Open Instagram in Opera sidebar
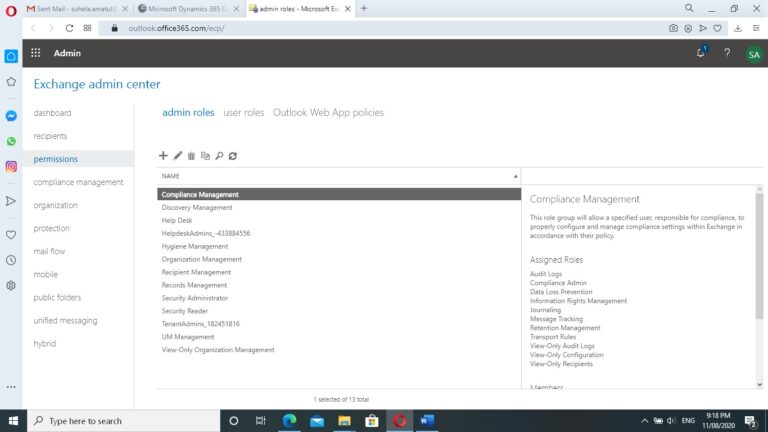This screenshot has width=768, height=432. pos(11,167)
